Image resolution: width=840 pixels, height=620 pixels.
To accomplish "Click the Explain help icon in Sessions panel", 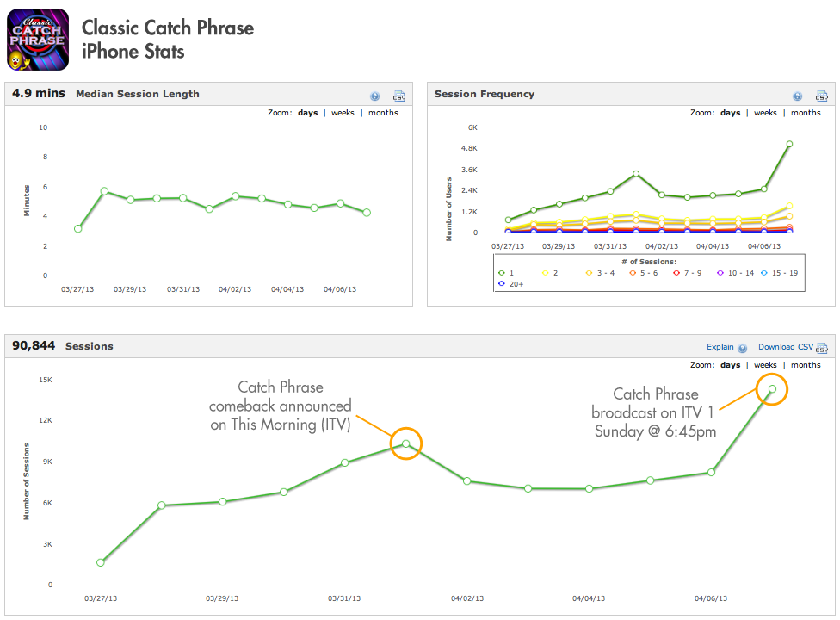I will 741,348.
